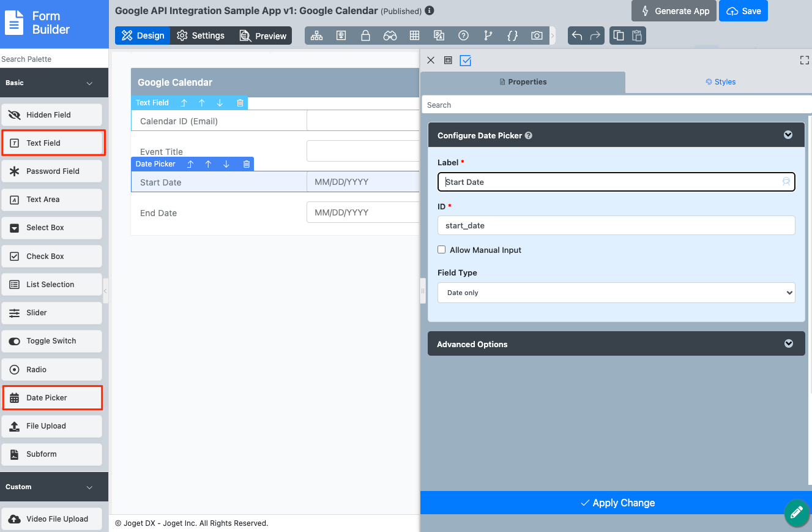The height and width of the screenshot is (532, 812).
Task: Enable Allow Manual Input checkbox
Action: click(x=442, y=250)
